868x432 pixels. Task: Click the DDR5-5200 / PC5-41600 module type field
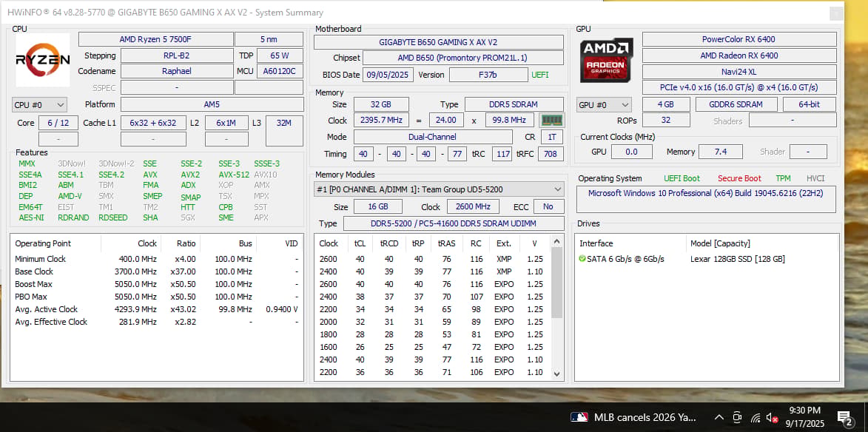point(453,223)
